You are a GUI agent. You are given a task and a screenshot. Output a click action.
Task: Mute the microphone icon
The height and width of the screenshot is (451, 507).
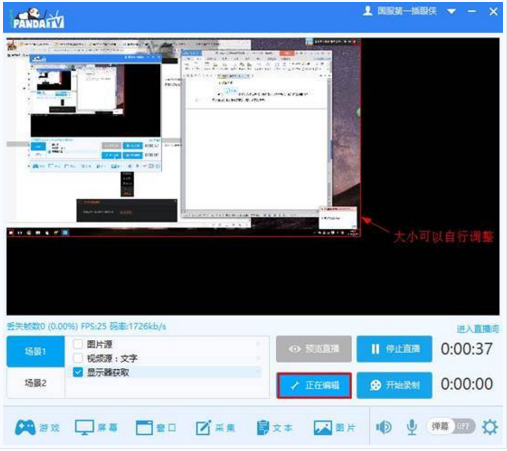pyautogui.click(x=412, y=427)
